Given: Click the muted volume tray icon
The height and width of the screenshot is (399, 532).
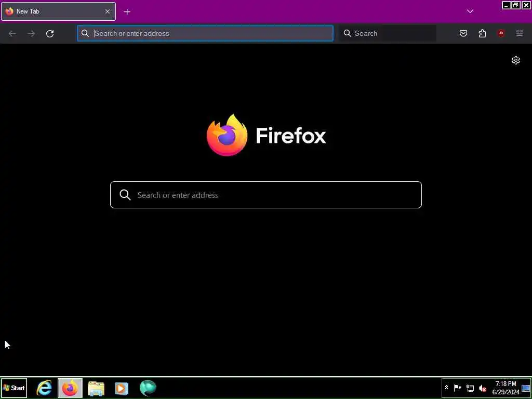Looking at the screenshot, I should point(482,388).
